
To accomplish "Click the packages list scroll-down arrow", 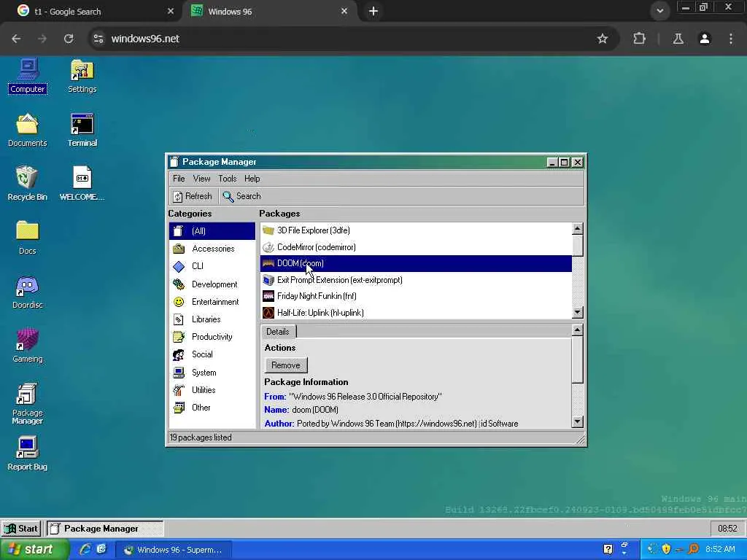I will coord(578,312).
